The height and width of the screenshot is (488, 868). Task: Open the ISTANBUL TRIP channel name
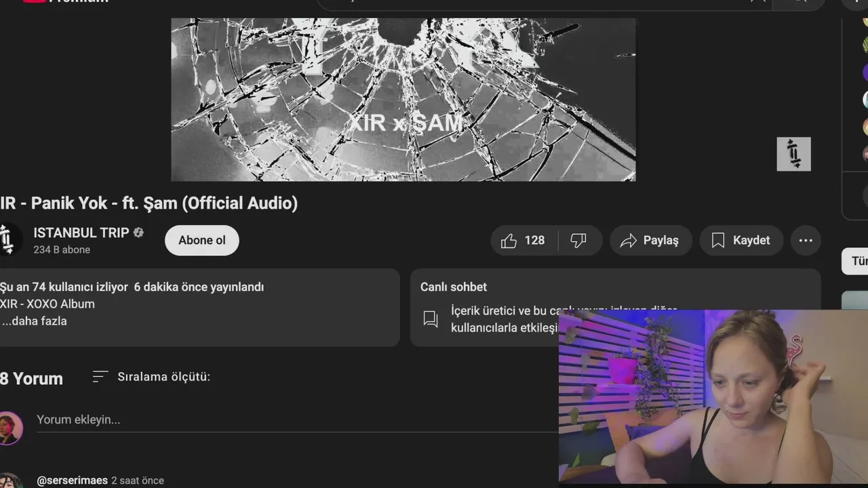click(x=81, y=232)
